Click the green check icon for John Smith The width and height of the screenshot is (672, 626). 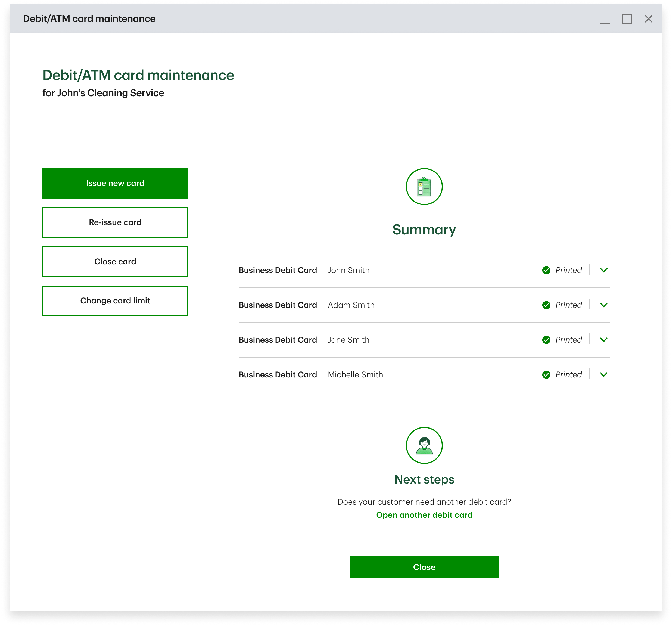click(x=546, y=270)
